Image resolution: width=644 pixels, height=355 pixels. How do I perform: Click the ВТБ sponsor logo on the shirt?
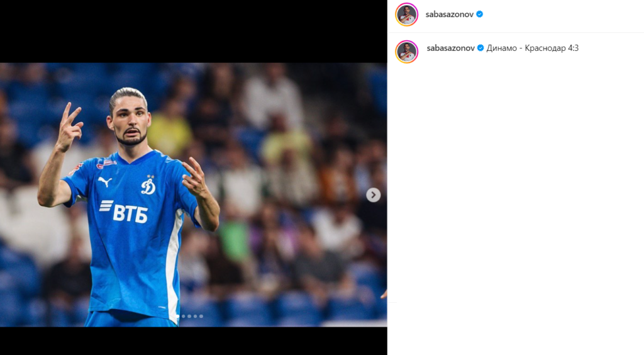tap(123, 211)
